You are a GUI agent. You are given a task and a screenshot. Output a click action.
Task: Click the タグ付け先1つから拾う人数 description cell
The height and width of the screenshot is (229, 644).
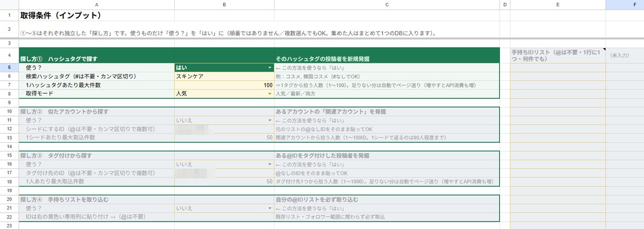[x=387, y=181]
